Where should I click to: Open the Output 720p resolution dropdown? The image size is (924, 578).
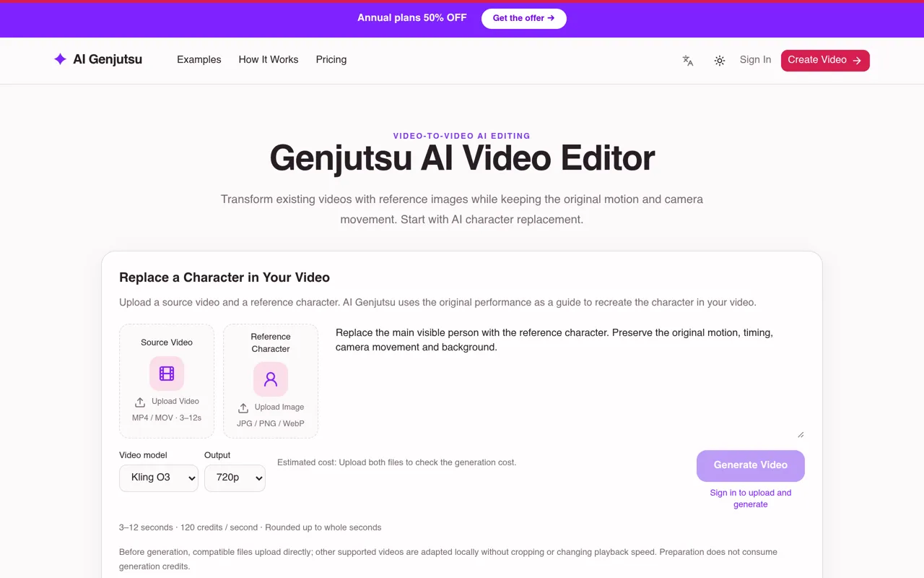[x=235, y=478]
